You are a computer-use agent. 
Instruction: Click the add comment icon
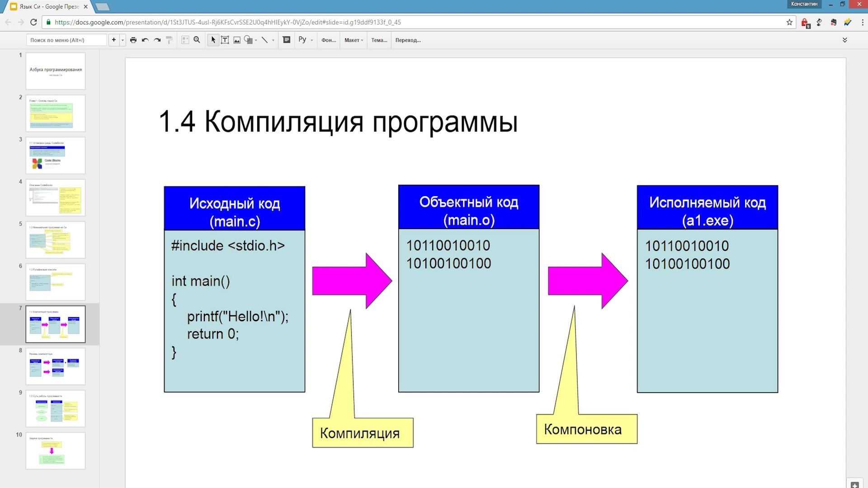point(286,40)
